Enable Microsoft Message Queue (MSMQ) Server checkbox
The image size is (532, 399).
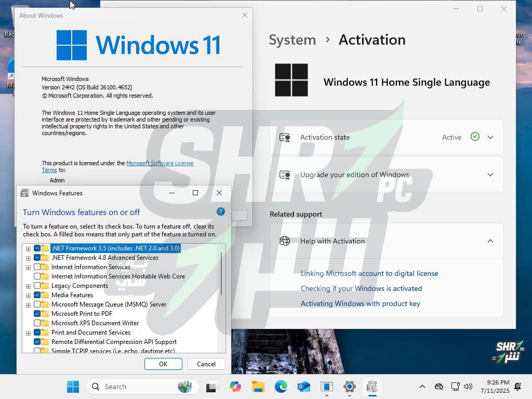[x=37, y=304]
